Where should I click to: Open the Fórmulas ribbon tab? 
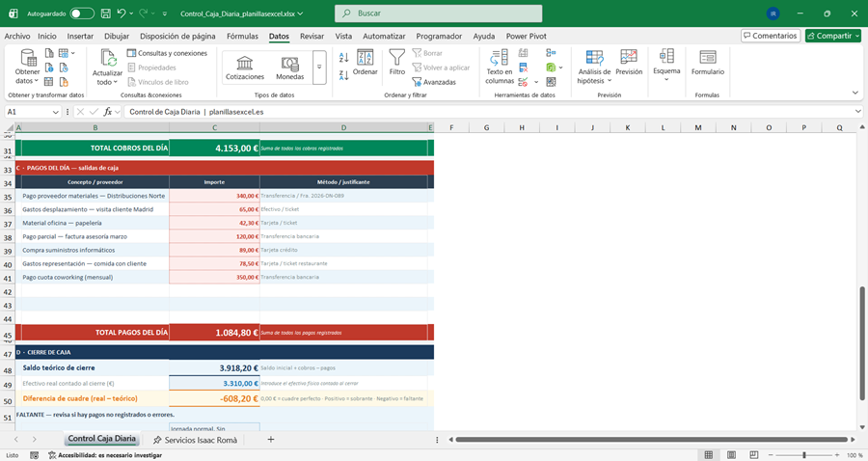click(x=242, y=36)
